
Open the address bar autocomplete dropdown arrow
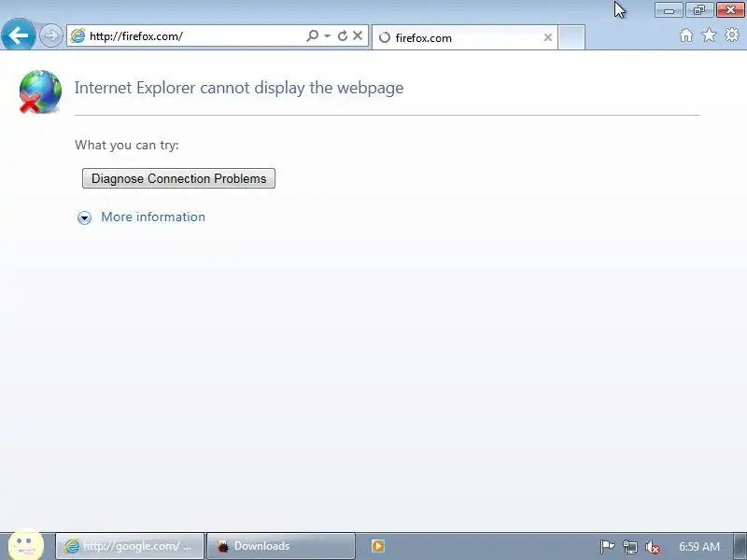pyautogui.click(x=328, y=35)
